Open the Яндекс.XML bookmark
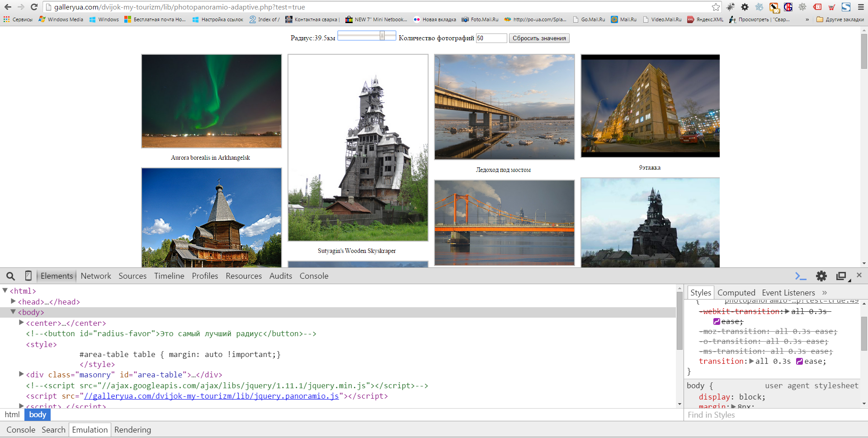The image size is (868, 438). (705, 19)
